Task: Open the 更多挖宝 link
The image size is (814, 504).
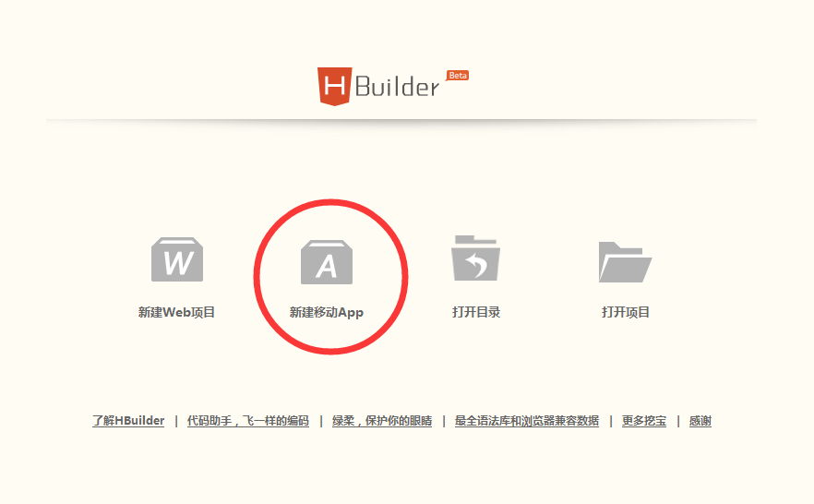Action: tap(644, 421)
